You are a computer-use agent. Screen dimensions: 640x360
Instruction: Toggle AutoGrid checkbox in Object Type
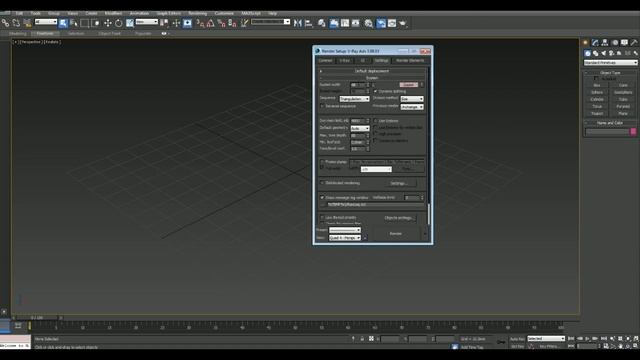(596, 78)
